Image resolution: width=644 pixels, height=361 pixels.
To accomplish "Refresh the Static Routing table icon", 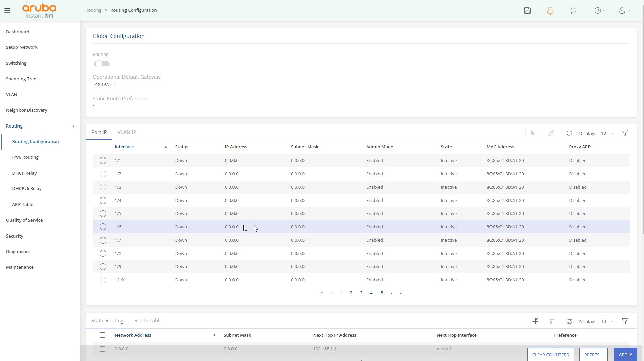I will (569, 322).
